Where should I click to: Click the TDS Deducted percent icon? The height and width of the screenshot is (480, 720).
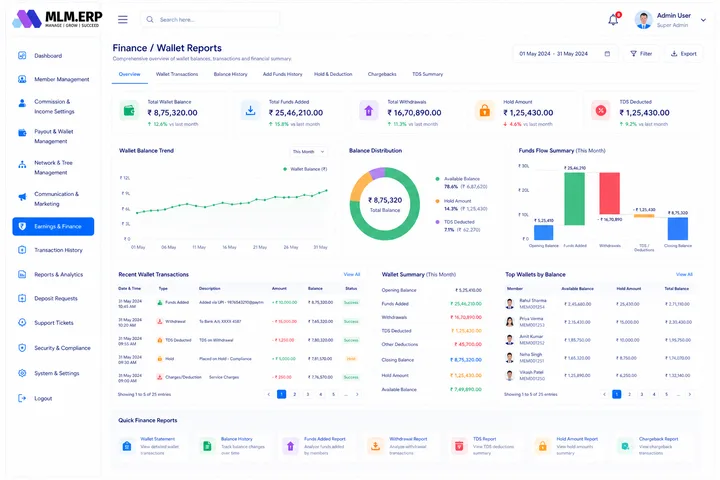point(601,111)
